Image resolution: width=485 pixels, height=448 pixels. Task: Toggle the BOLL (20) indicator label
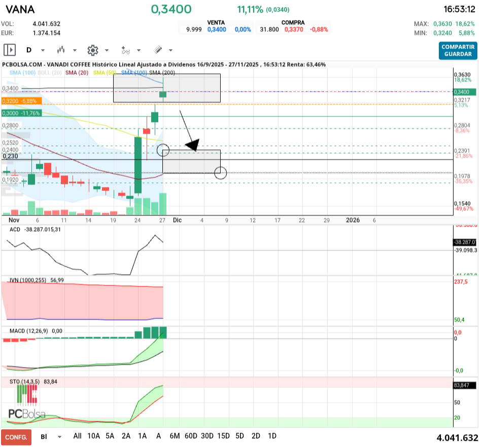(50, 73)
